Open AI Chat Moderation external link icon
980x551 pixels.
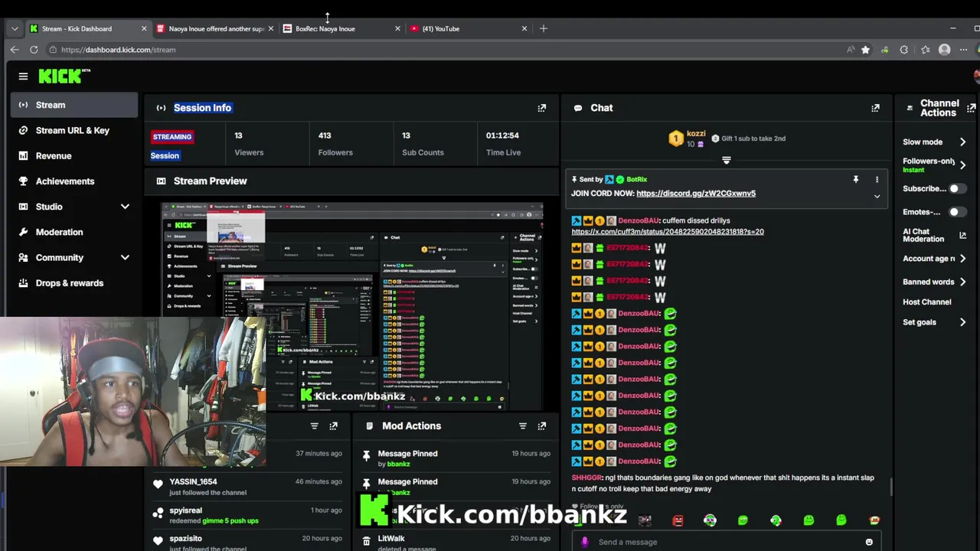pyautogui.click(x=962, y=235)
